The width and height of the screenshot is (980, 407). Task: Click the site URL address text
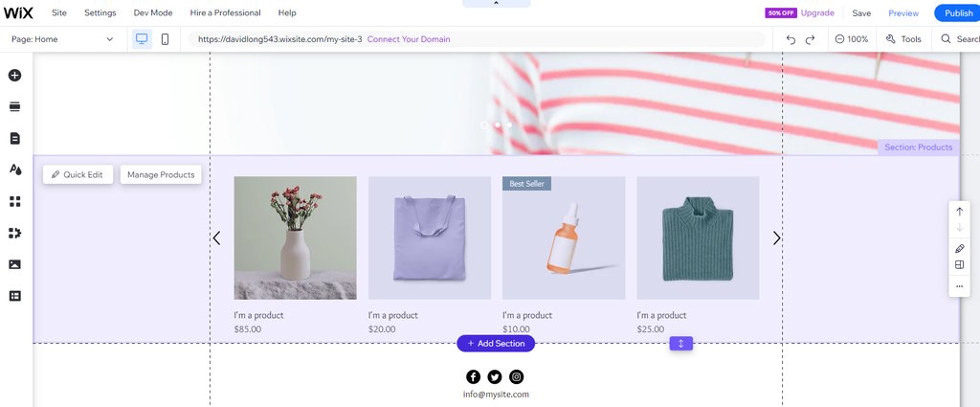tap(280, 39)
